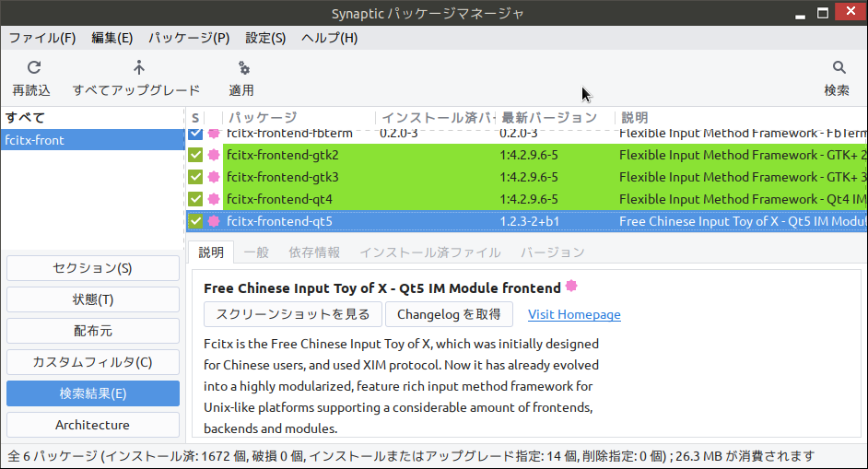Sort by the 最新バージョン column header
Viewport: 868px width, 469px height.
point(556,117)
